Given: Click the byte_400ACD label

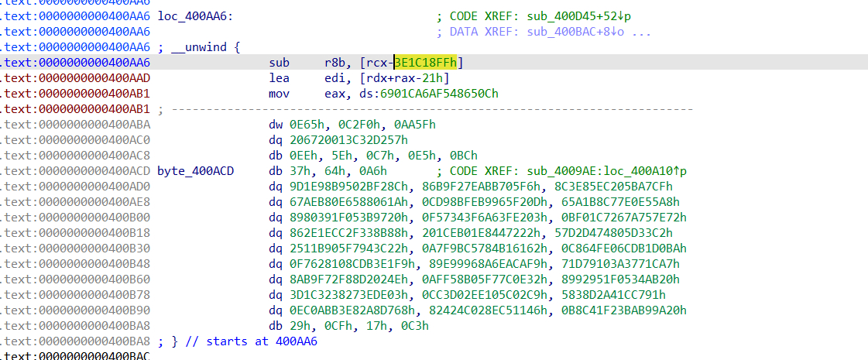Looking at the screenshot, I should click(x=195, y=171).
